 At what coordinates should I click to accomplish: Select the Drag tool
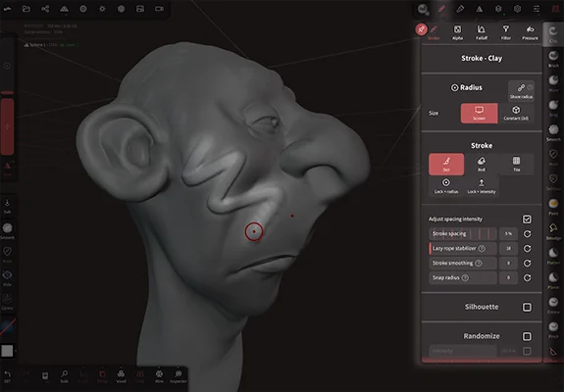553,108
